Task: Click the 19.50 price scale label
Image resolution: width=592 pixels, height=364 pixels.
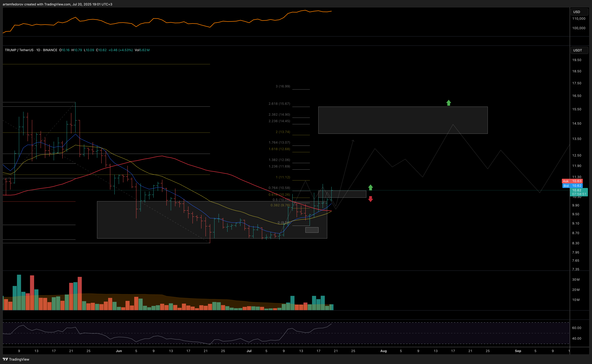Action: tap(577, 60)
